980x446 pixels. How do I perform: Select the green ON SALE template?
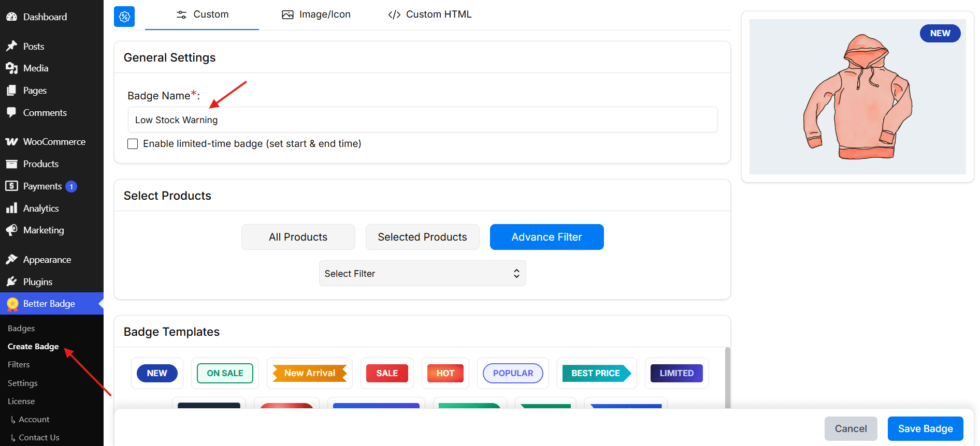(x=225, y=373)
